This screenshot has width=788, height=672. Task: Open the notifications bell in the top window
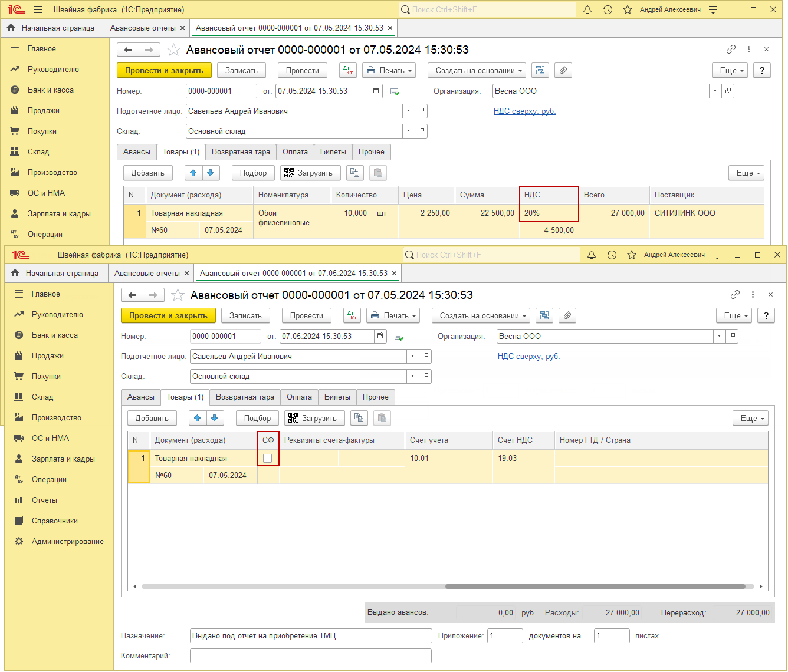pos(587,10)
